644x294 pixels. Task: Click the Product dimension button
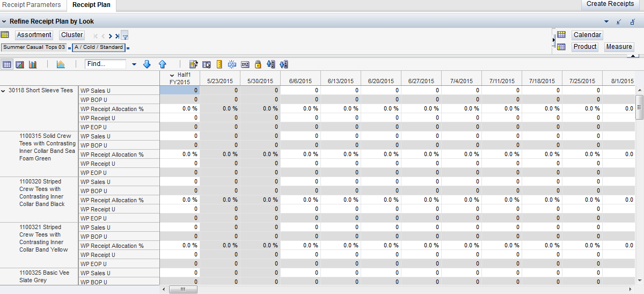coord(585,47)
